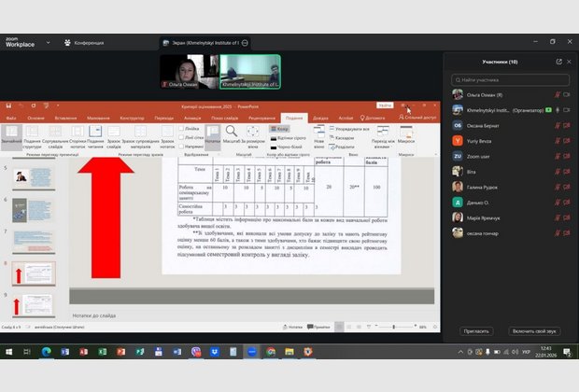
Task: Click the Windows Start button
Action: tap(8, 352)
